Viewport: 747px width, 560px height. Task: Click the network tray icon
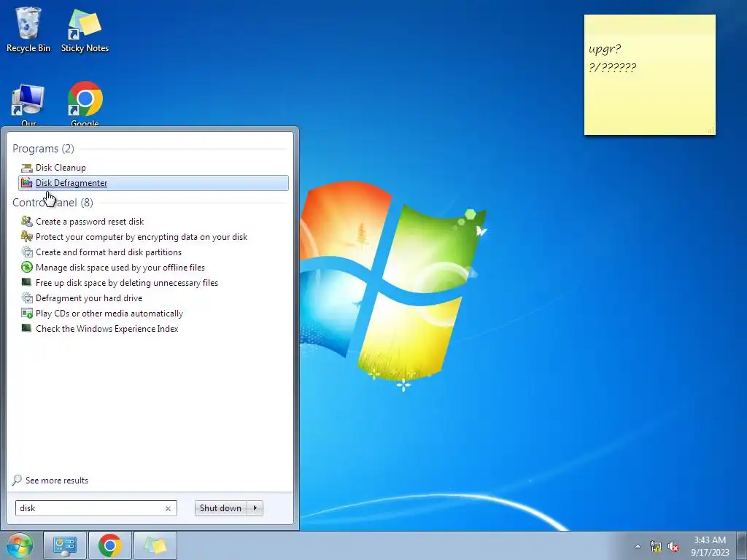click(656, 547)
